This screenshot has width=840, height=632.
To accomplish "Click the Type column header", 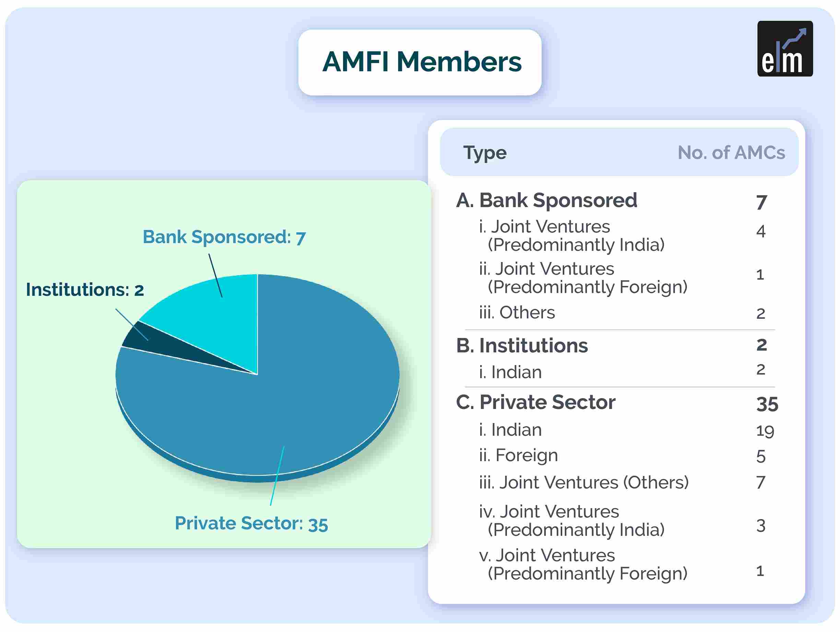I will pyautogui.click(x=485, y=153).
